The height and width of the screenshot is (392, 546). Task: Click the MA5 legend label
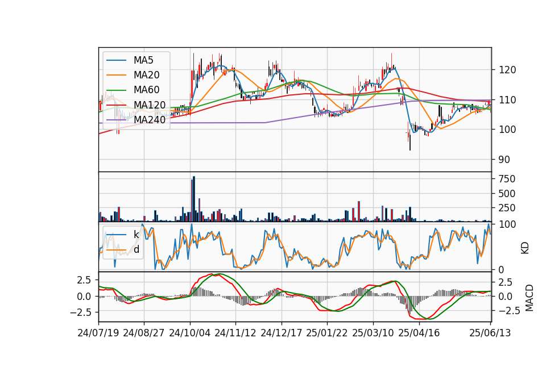pyautogui.click(x=143, y=60)
